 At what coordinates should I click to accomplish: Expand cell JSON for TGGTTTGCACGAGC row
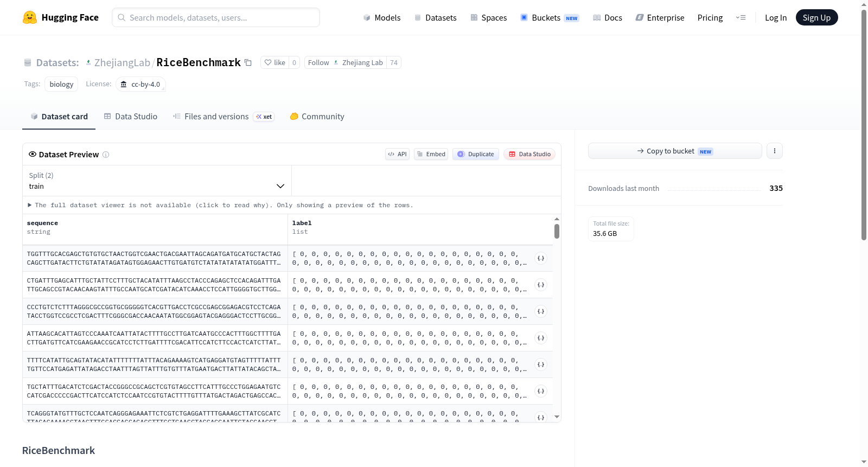(x=541, y=258)
